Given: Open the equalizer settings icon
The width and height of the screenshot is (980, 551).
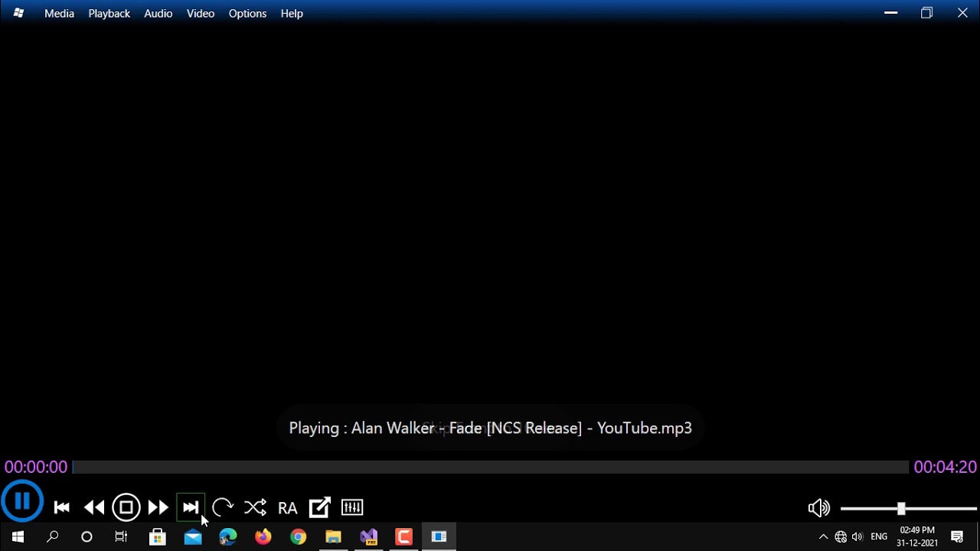Looking at the screenshot, I should pos(352,507).
